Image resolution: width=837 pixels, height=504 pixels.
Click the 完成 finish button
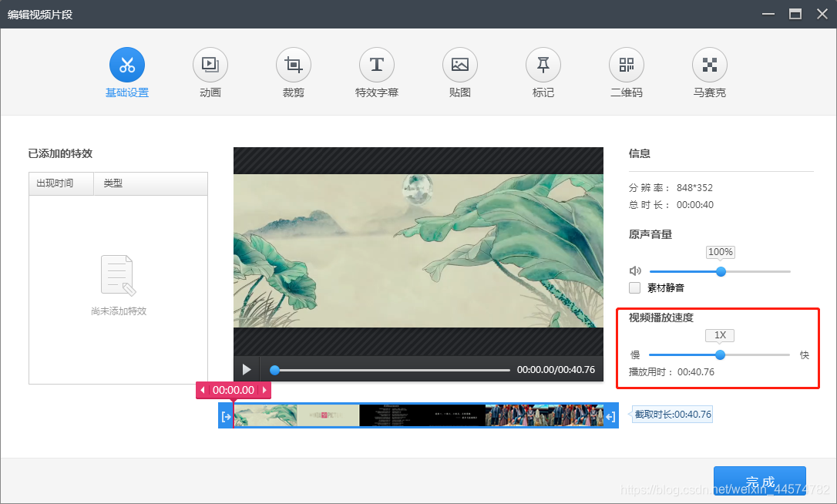pyautogui.click(x=760, y=481)
